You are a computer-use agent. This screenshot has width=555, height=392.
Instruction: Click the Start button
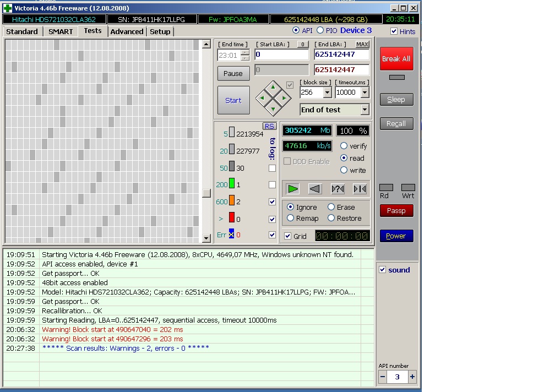[233, 100]
